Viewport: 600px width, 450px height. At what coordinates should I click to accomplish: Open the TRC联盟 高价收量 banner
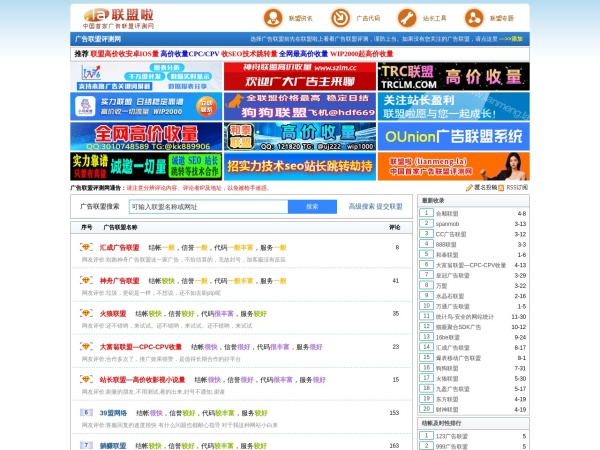(454, 76)
